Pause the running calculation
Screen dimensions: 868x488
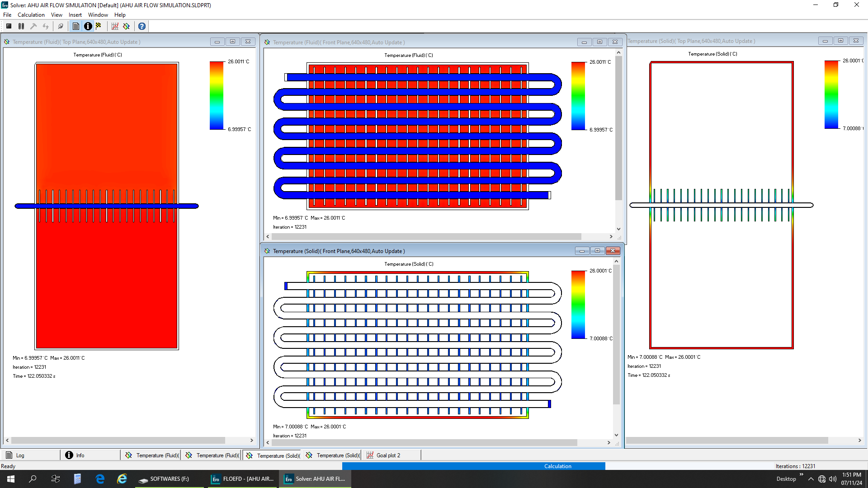[21, 26]
